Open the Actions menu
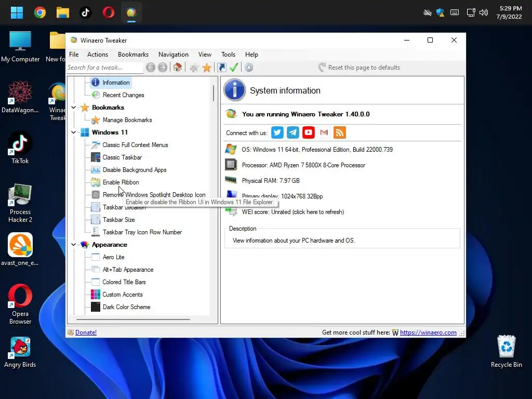532x399 pixels. click(x=98, y=55)
